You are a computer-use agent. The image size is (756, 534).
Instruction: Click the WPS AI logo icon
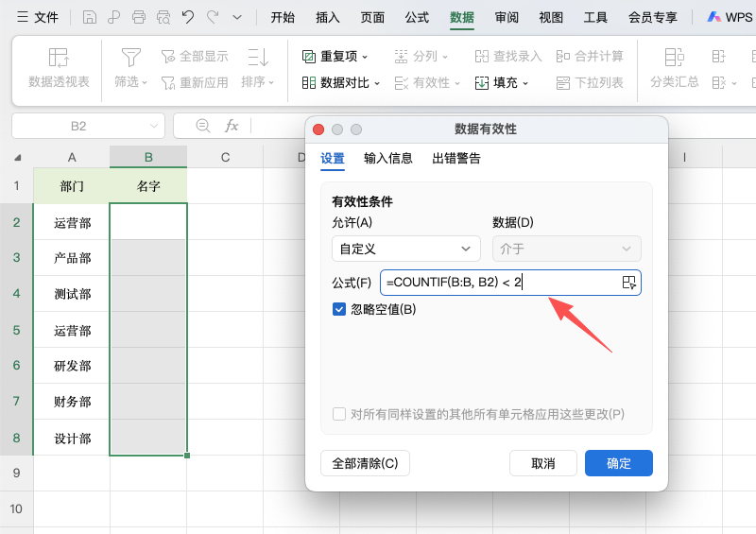714,17
